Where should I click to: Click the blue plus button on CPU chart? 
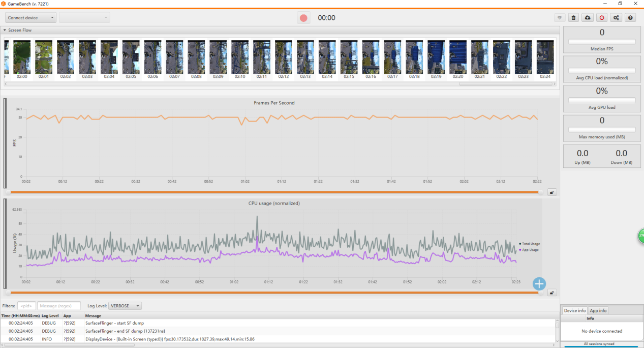pos(539,284)
